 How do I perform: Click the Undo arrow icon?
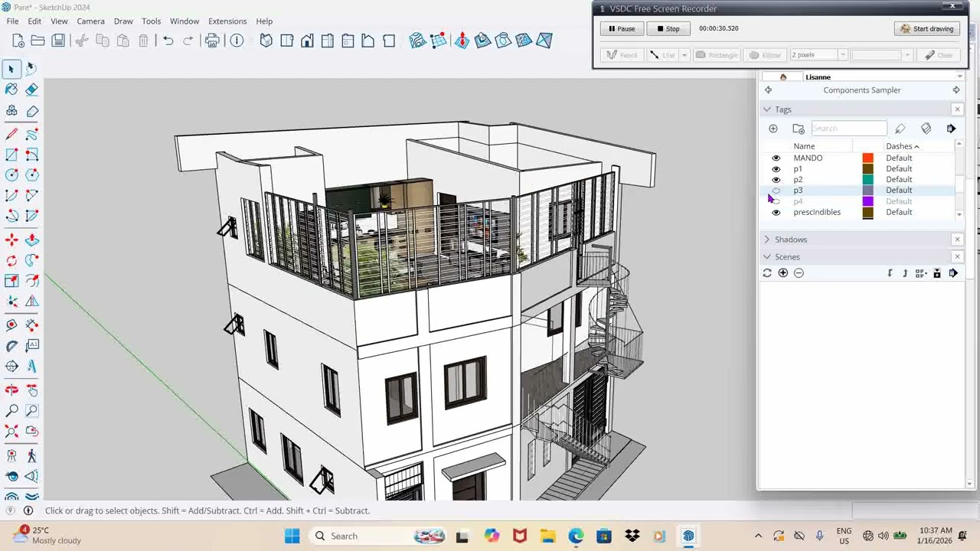168,41
